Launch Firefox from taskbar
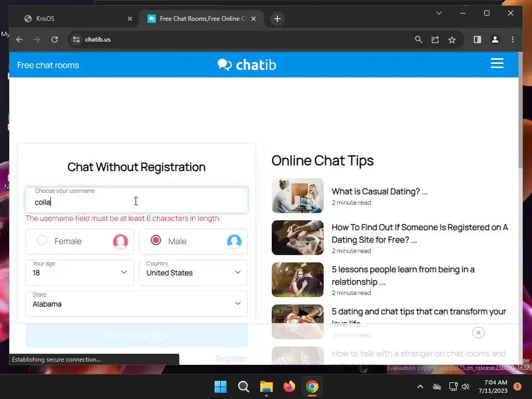 [x=289, y=387]
